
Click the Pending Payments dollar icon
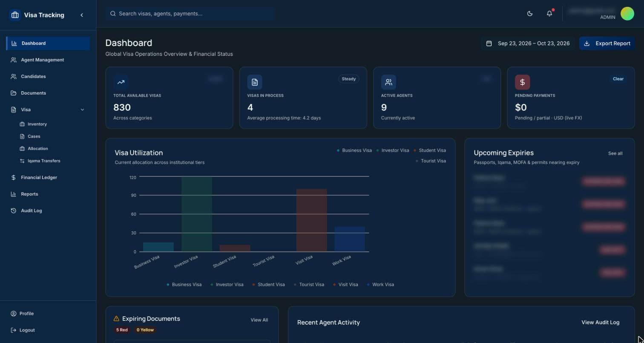tap(522, 82)
